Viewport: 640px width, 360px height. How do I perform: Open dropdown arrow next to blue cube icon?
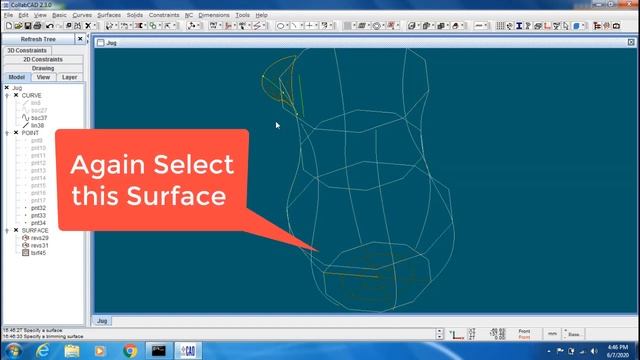coord(583,26)
